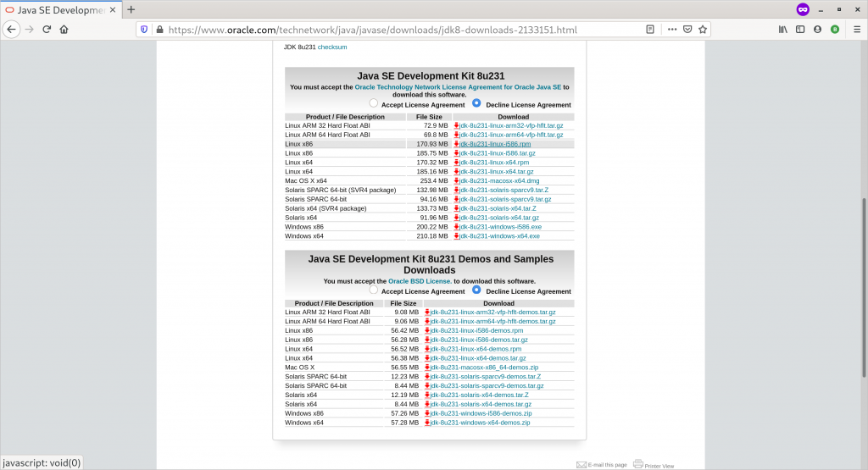Click 'Java SE Development Kit 8u231' heading
Viewport: 868px width, 470px height.
pyautogui.click(x=431, y=76)
